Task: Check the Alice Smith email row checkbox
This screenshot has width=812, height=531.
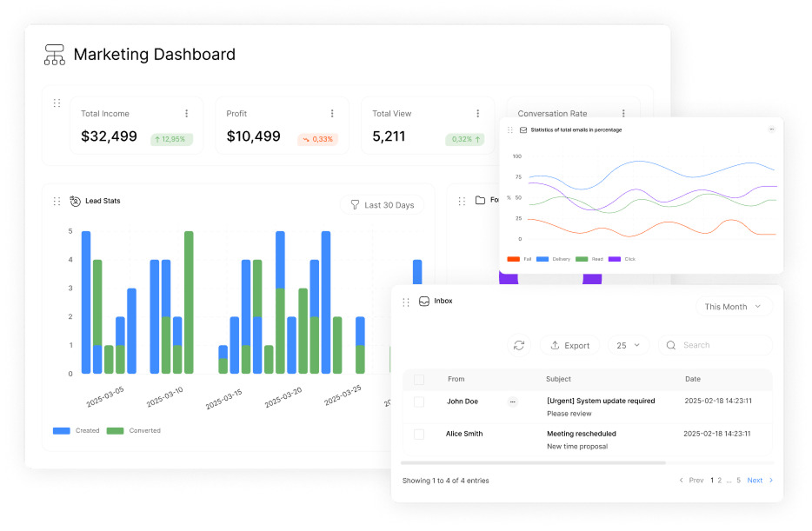Action: (419, 434)
